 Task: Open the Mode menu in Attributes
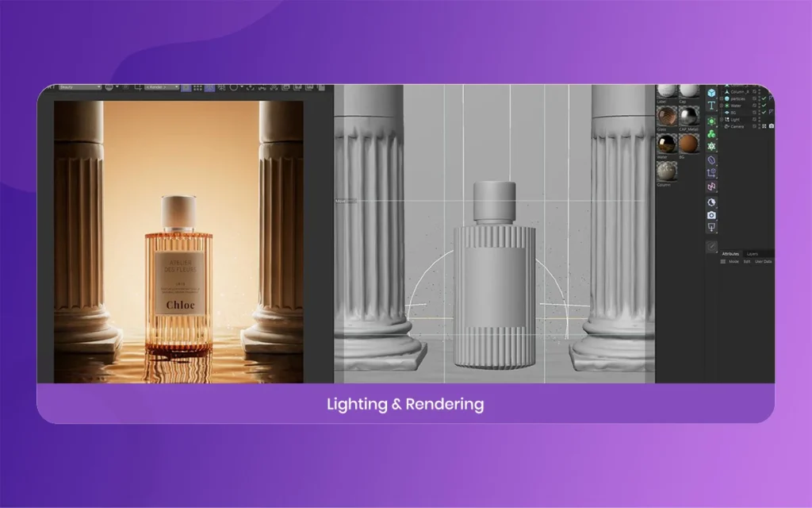[x=733, y=262]
